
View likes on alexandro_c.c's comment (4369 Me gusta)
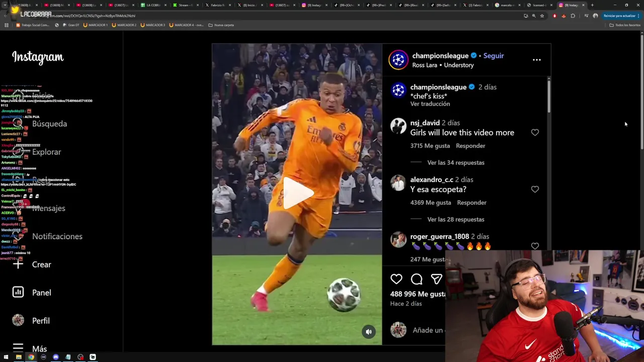[x=431, y=203]
